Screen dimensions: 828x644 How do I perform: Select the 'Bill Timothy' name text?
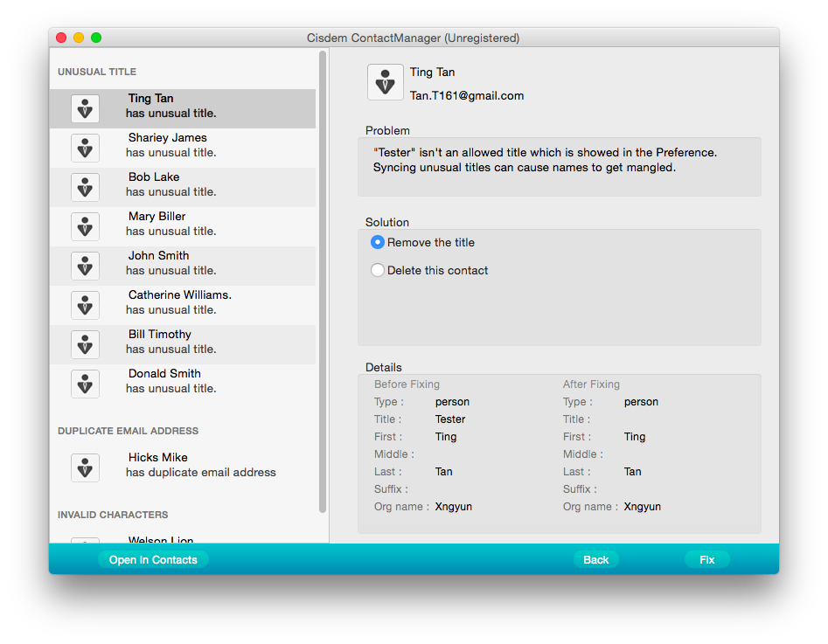159,334
